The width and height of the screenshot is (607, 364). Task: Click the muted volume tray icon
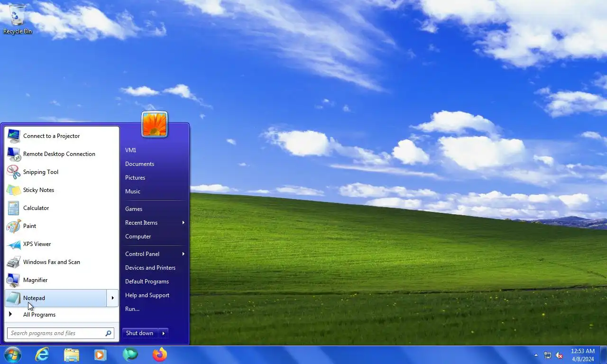click(560, 355)
